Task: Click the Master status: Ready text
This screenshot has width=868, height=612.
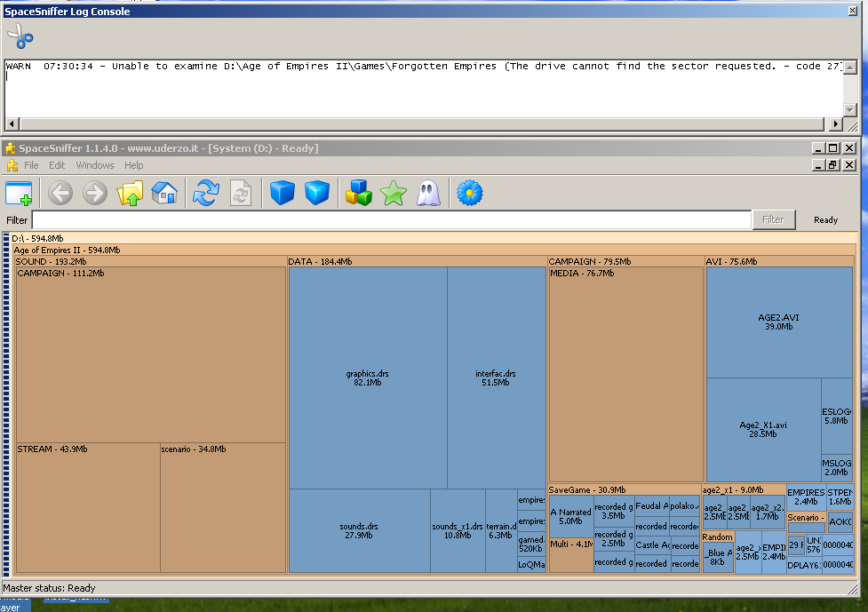Action: (49, 588)
